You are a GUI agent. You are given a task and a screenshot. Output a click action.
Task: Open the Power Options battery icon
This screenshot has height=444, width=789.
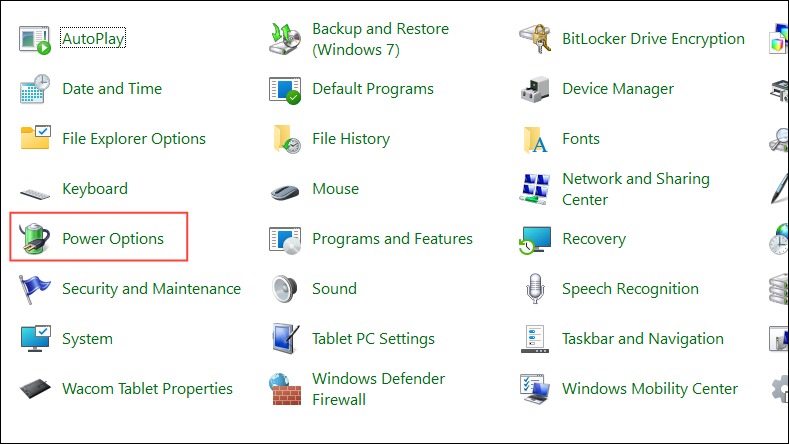click(x=34, y=238)
